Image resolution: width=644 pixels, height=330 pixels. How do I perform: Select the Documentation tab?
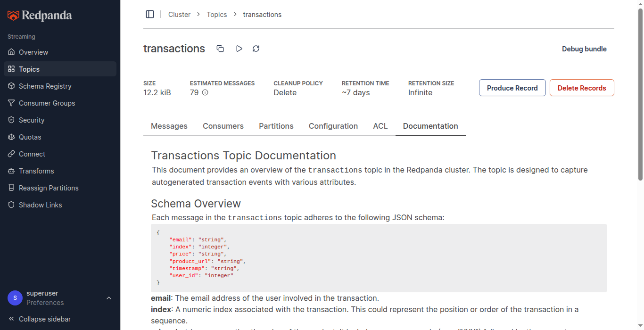click(430, 126)
